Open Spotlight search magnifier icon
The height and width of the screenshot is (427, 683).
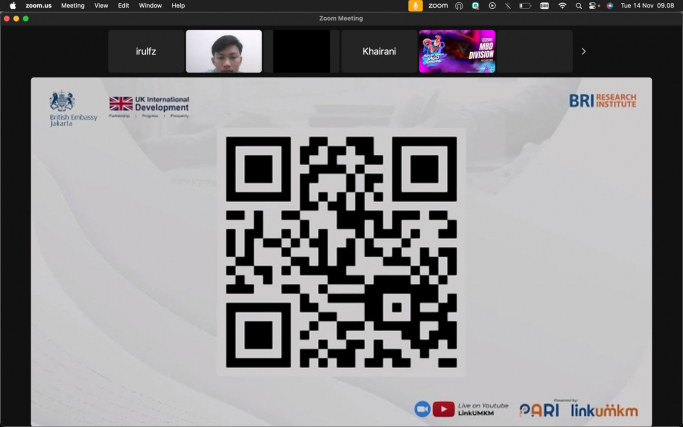[578, 6]
